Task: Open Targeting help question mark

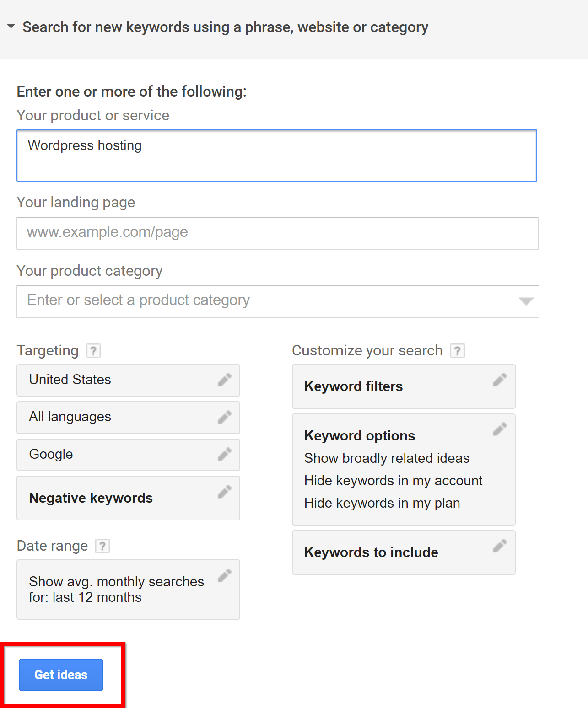Action: [x=93, y=351]
